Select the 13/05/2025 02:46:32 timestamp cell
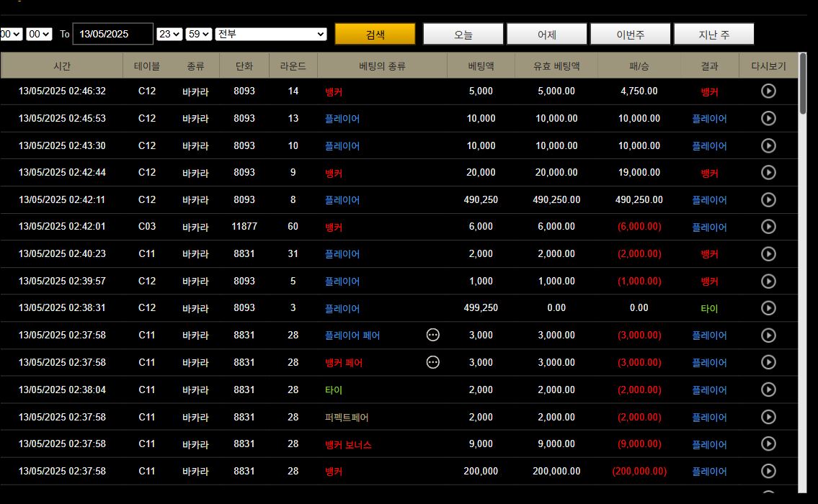This screenshot has height=504, width=818. 62,91
